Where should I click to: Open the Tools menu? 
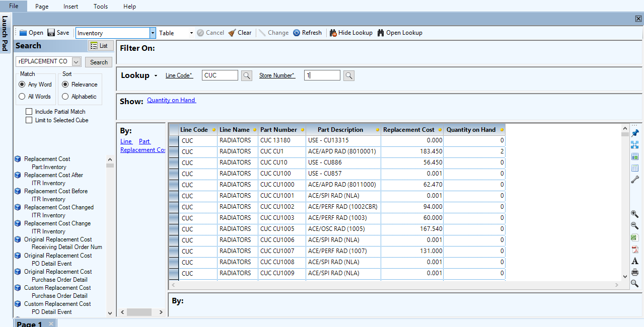[101, 7]
